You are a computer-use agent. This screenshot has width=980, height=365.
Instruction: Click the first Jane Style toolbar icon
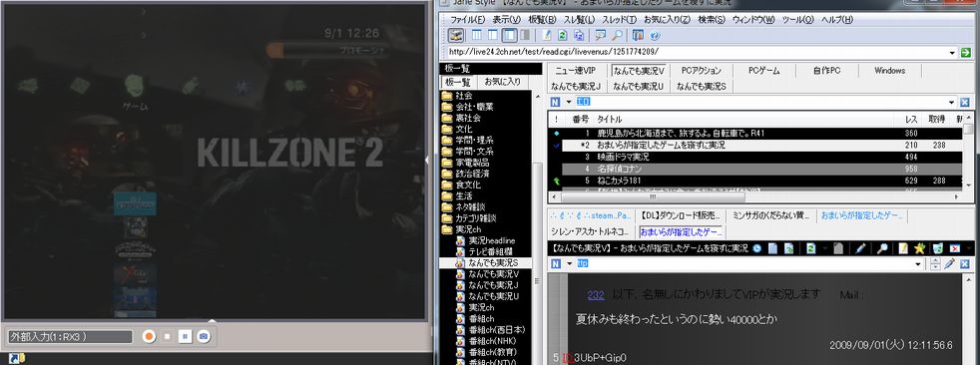pos(456,36)
